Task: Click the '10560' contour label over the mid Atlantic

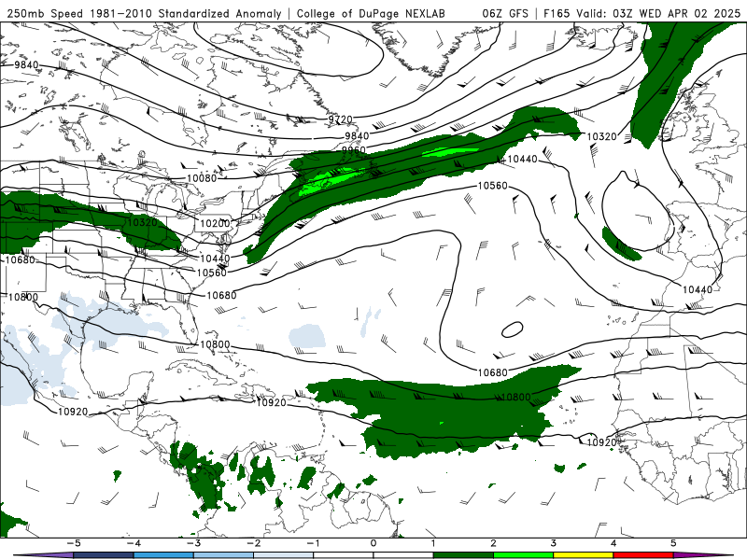Action: (x=493, y=186)
